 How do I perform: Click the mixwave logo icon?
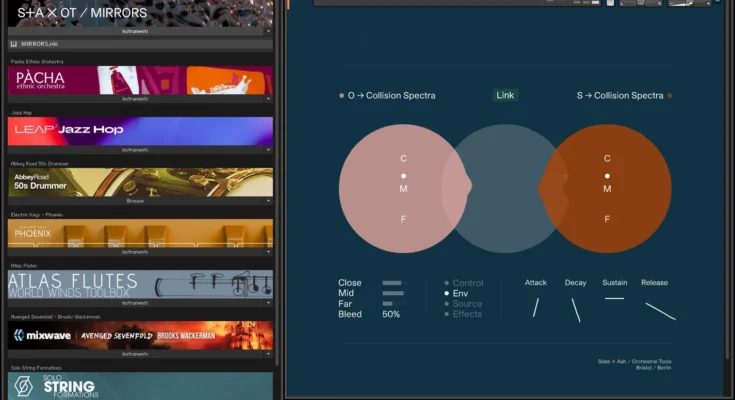point(19,335)
